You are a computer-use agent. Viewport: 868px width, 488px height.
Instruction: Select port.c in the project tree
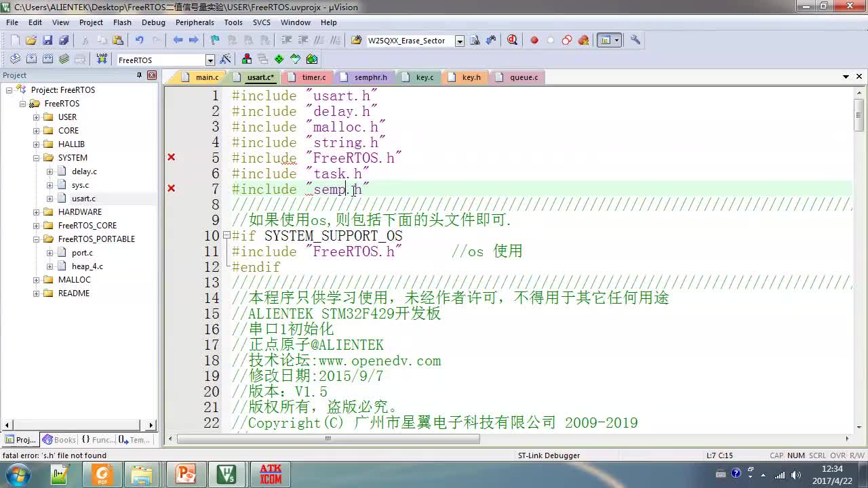pos(82,253)
